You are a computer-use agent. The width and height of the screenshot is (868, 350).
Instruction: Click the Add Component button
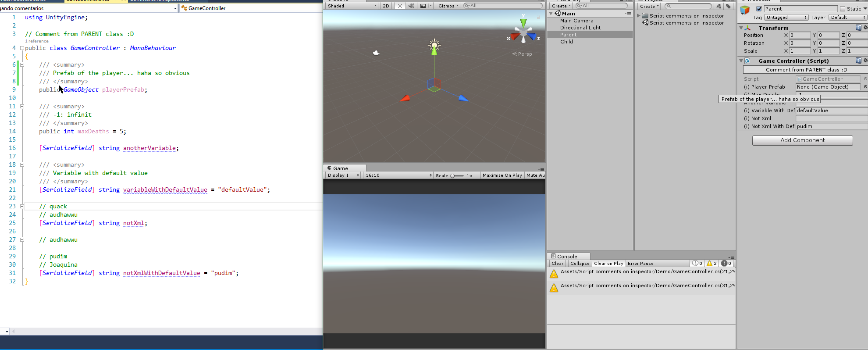(802, 140)
